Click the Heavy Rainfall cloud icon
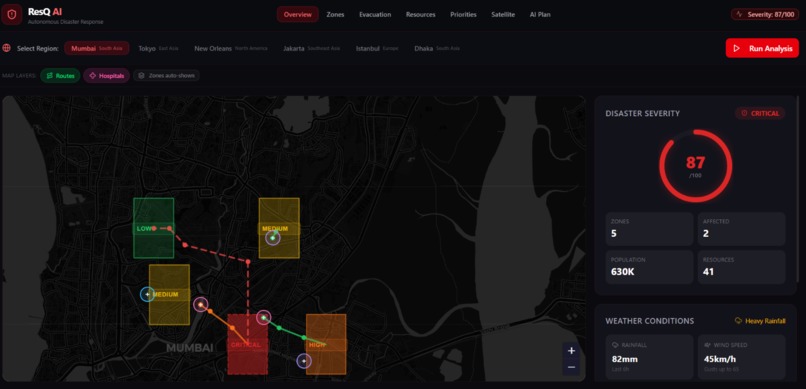This screenshot has height=389, width=806. [x=739, y=321]
